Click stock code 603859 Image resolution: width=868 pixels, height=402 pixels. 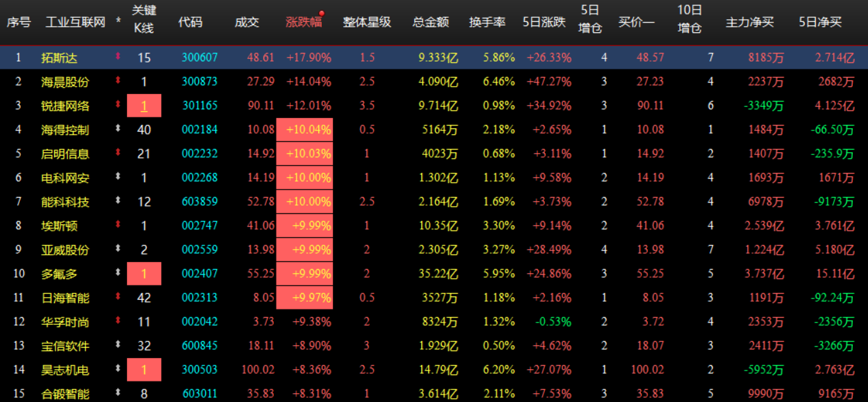point(200,202)
